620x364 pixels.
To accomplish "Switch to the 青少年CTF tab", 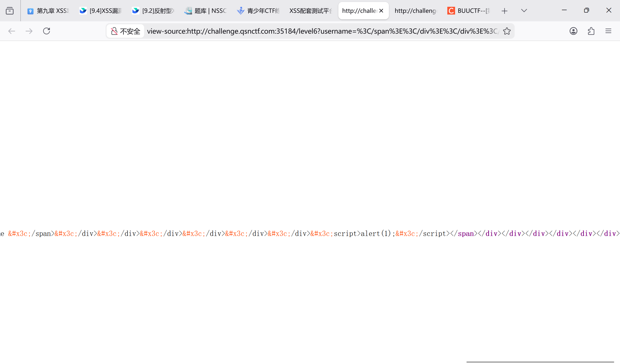I will point(258,11).
